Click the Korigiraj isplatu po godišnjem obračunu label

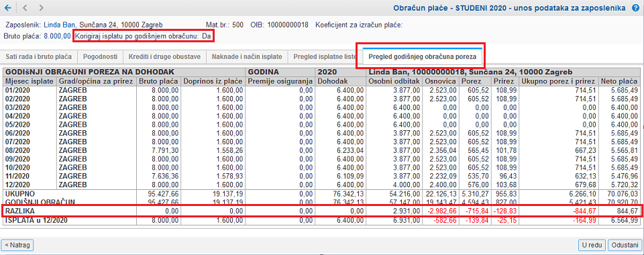pyautogui.click(x=137, y=36)
